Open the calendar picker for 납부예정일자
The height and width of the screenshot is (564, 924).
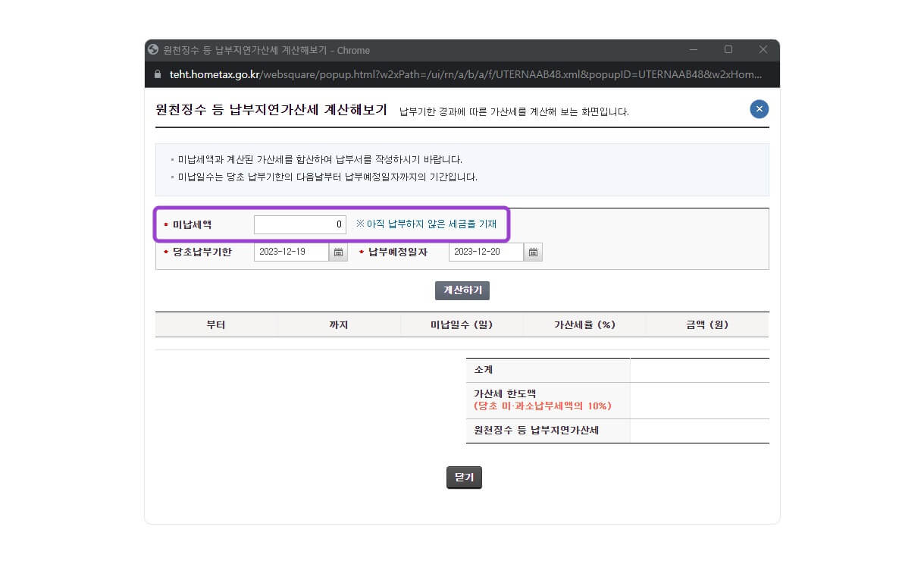533,252
